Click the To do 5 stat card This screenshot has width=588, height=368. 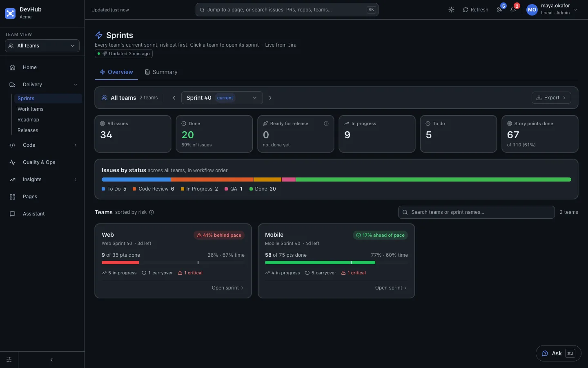[459, 134]
